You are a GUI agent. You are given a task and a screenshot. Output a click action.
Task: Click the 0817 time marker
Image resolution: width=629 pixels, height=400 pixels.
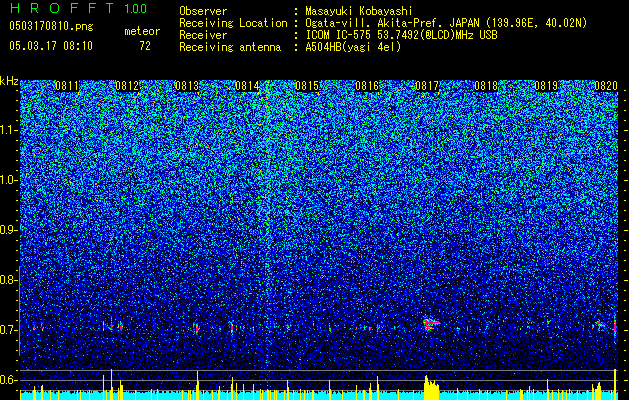tap(427, 86)
